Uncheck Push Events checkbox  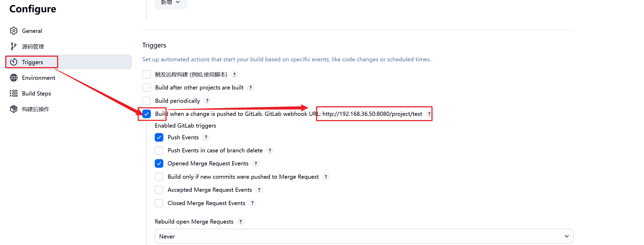tap(159, 137)
